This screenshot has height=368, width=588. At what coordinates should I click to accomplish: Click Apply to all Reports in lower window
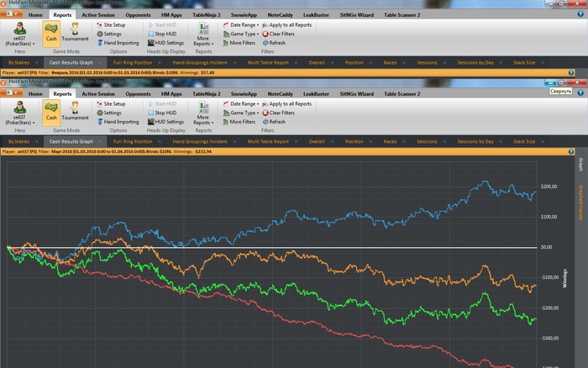(287, 104)
